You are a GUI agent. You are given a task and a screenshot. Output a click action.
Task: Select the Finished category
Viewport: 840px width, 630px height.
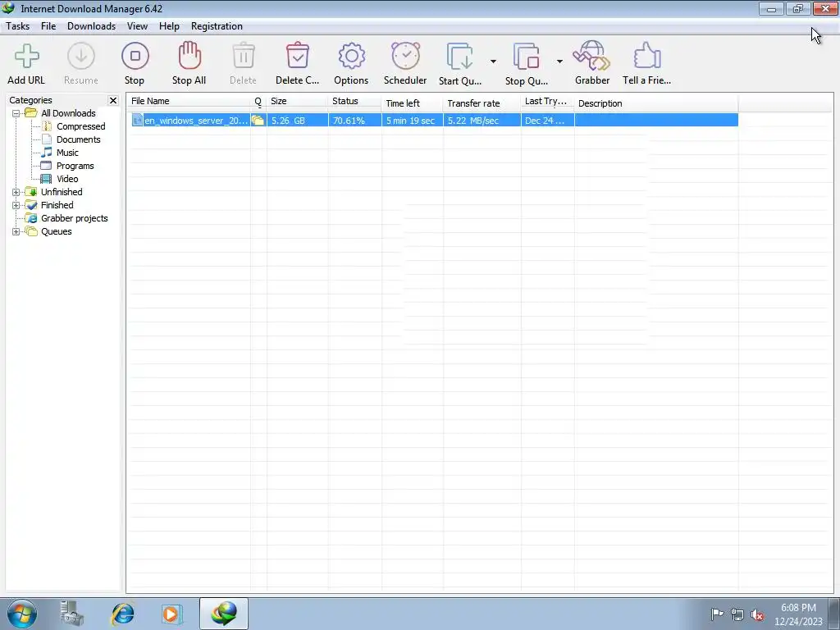pos(57,205)
